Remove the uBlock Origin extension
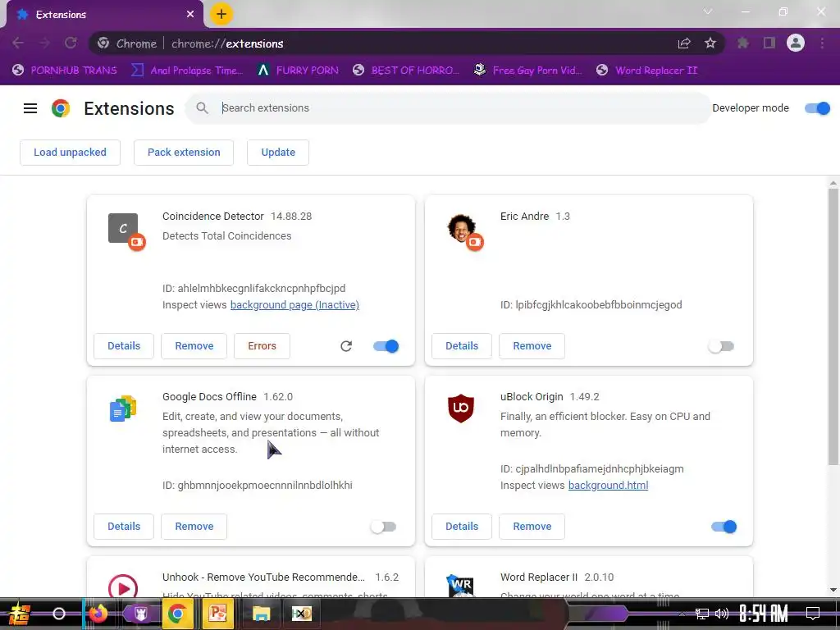Viewport: 840px width, 630px height. [532, 527]
